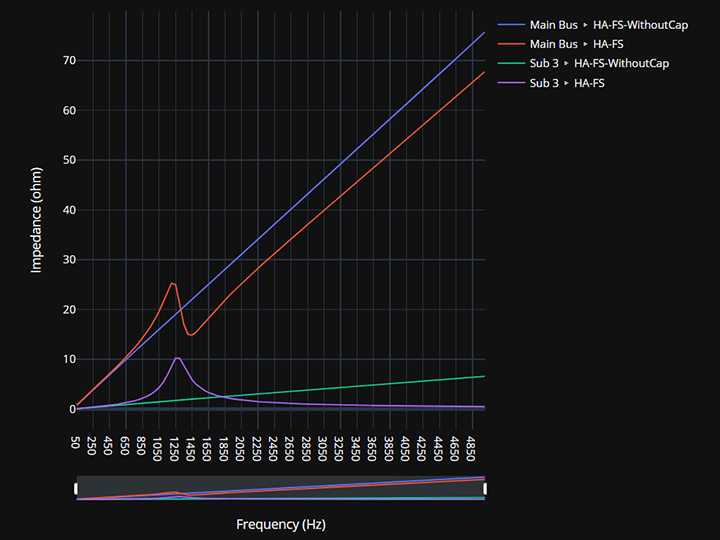
Task: Hide the Sub 3 HA-FS trace via legend
Action: coord(567,83)
